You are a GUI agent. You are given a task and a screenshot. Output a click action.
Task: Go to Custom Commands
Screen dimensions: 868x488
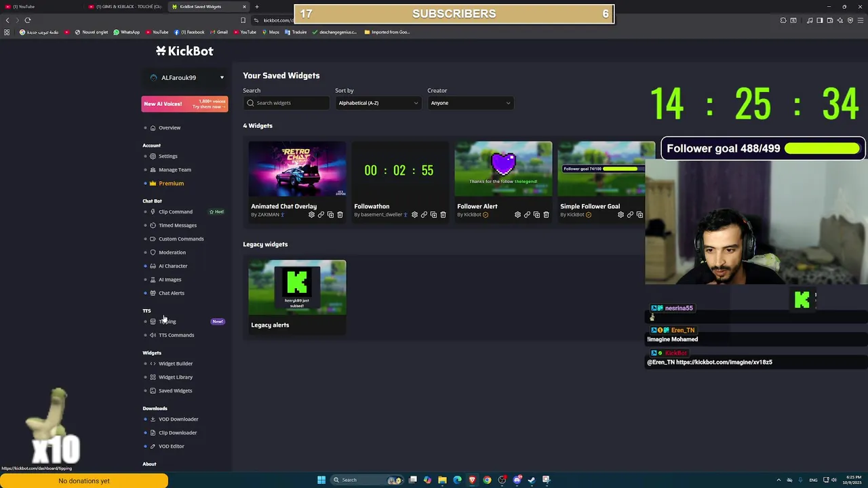tap(180, 239)
